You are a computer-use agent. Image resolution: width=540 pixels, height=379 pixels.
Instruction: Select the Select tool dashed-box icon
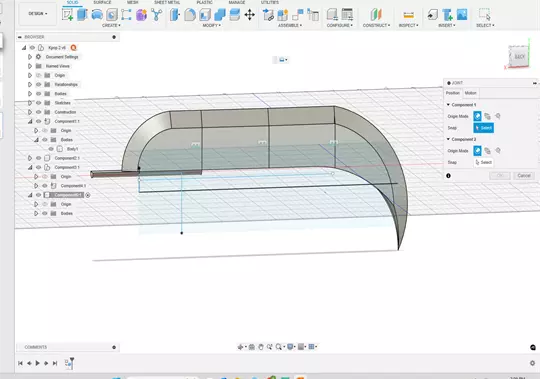(x=485, y=15)
